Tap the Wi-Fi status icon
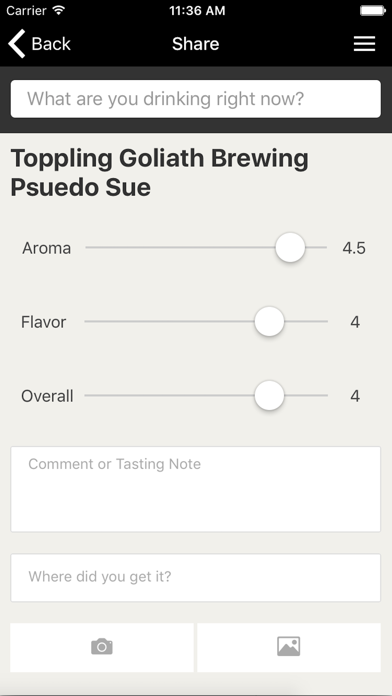 [x=58, y=10]
